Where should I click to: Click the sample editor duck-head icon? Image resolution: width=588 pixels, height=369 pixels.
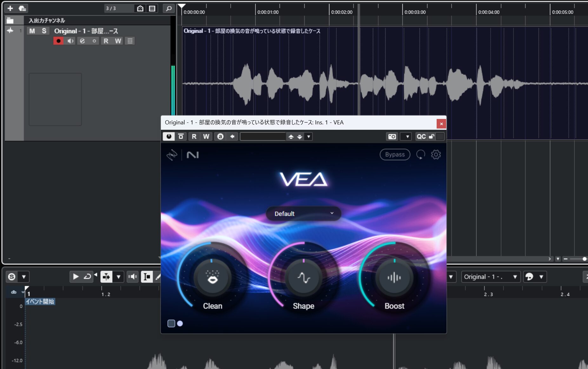click(x=529, y=277)
